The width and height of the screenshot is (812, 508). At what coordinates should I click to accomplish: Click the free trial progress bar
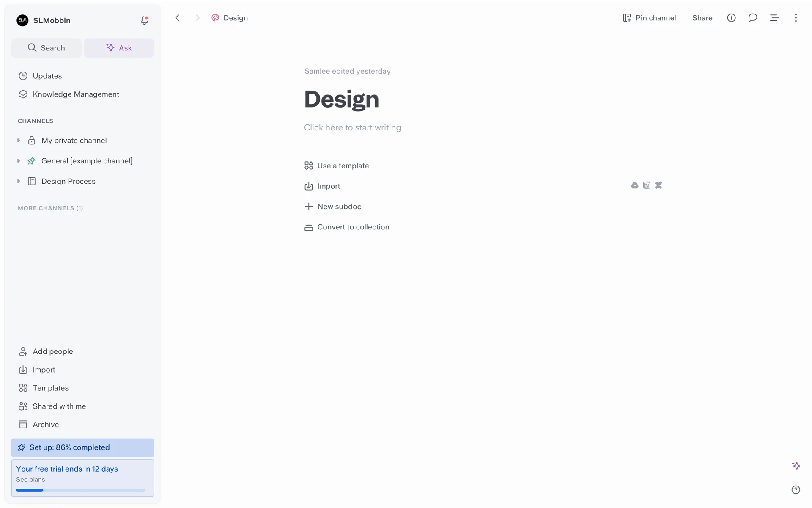(80, 490)
